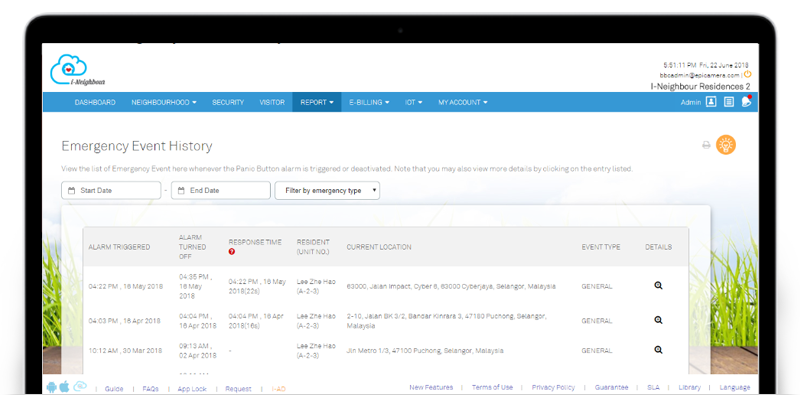
Task: Expand the Report menu
Action: (317, 102)
